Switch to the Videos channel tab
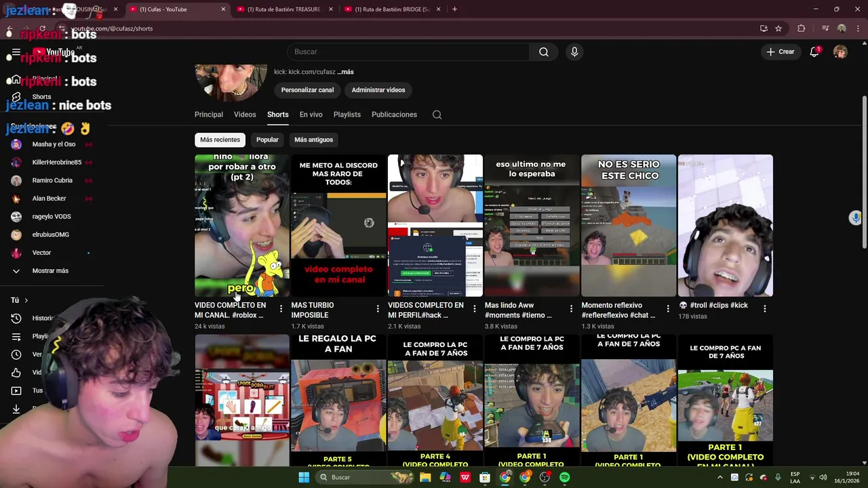This screenshot has width=868, height=488. [245, 115]
